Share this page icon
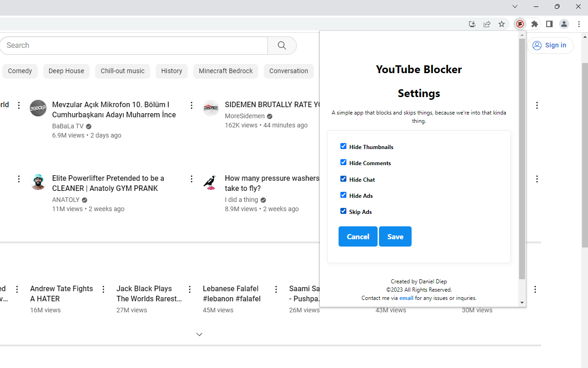The image size is (588, 368). point(487,24)
